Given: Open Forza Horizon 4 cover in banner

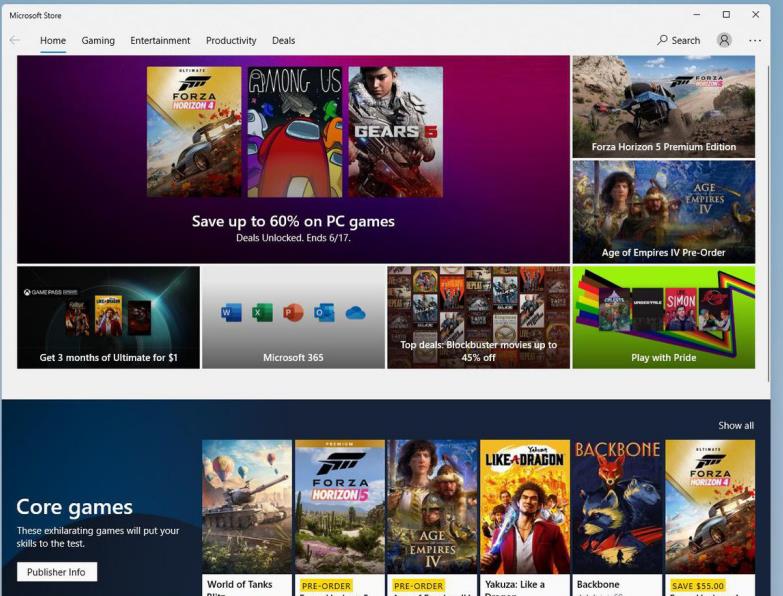Looking at the screenshot, I should (194, 132).
